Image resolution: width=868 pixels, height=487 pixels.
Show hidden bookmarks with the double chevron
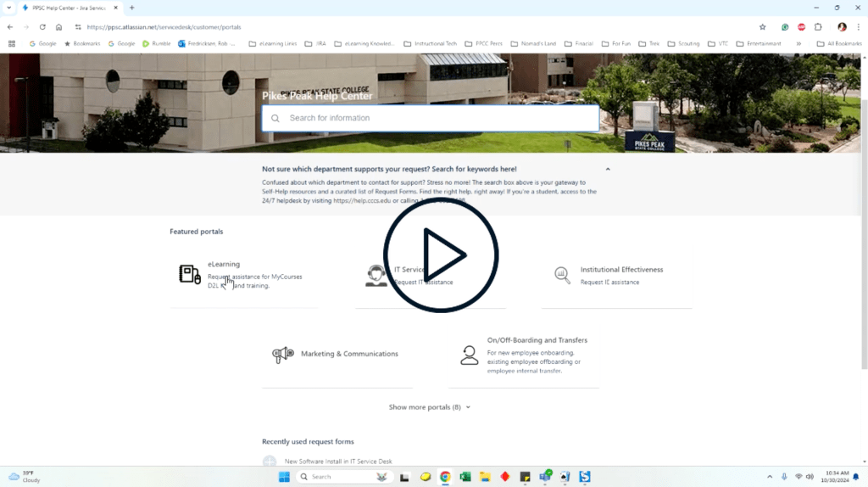click(798, 43)
